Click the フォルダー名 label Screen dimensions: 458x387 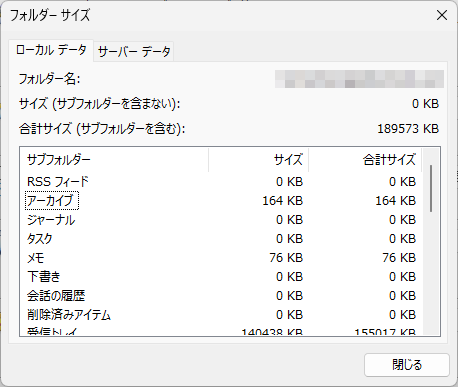point(49,79)
